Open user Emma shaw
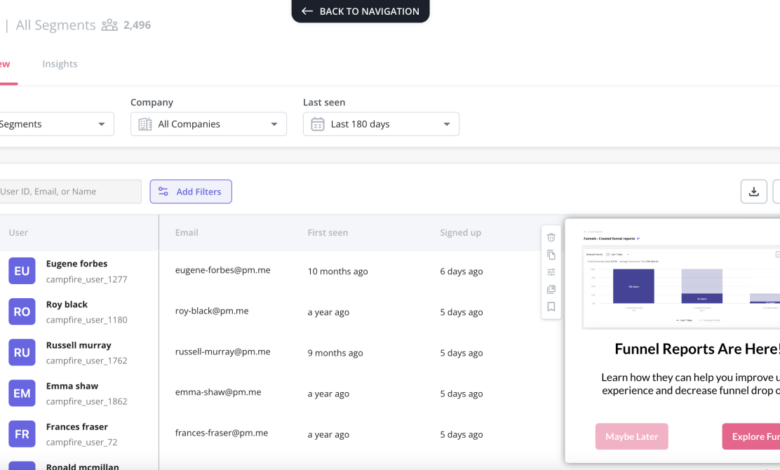780x470 pixels. 72,386
